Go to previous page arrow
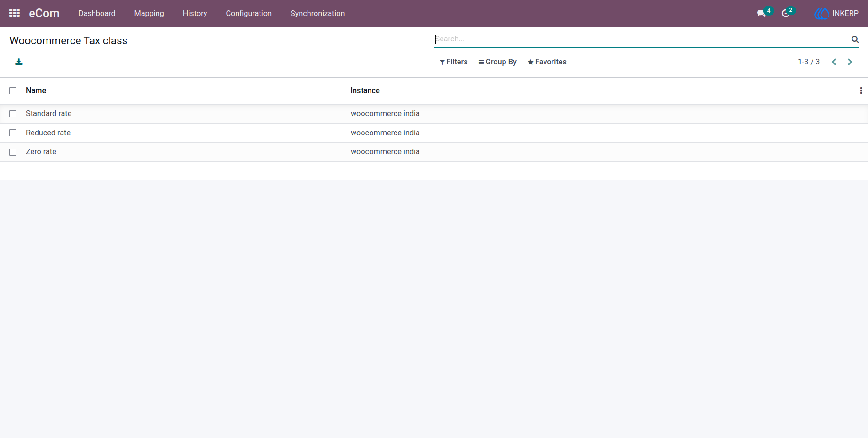 pos(834,62)
